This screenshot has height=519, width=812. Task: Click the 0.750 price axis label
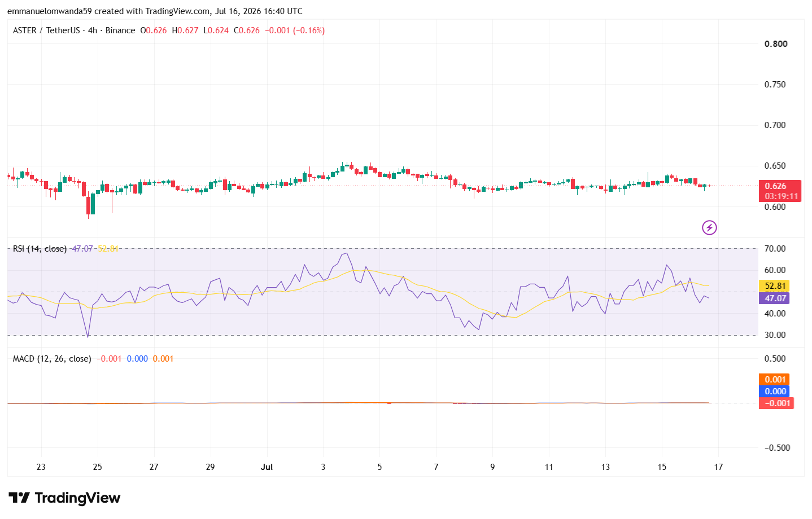click(x=775, y=85)
